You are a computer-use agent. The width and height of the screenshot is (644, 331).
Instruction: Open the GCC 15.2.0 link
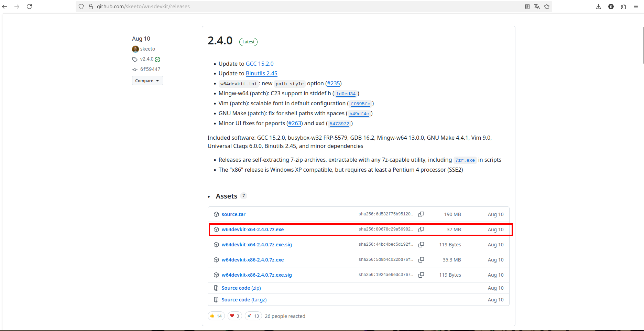pos(260,64)
